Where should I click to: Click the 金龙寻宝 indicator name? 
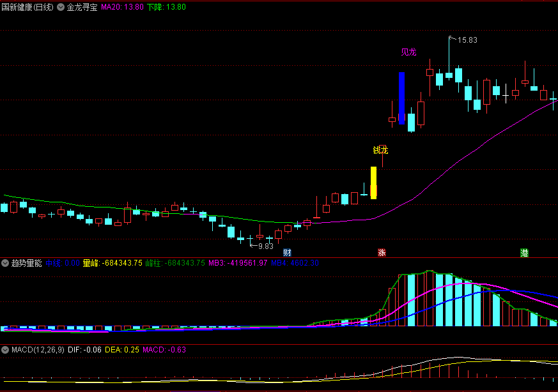[82, 7]
